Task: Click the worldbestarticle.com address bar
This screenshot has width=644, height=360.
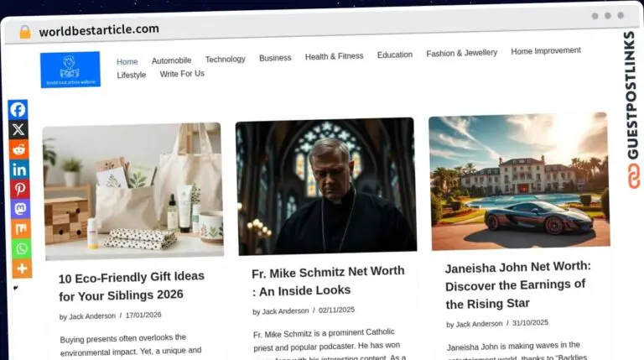Action: click(x=99, y=30)
